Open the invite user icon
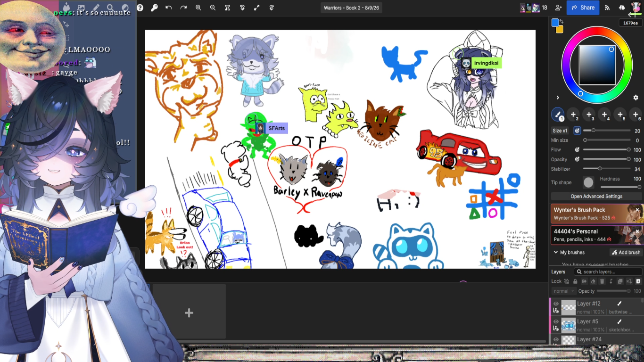The width and height of the screenshot is (644, 362). click(559, 8)
